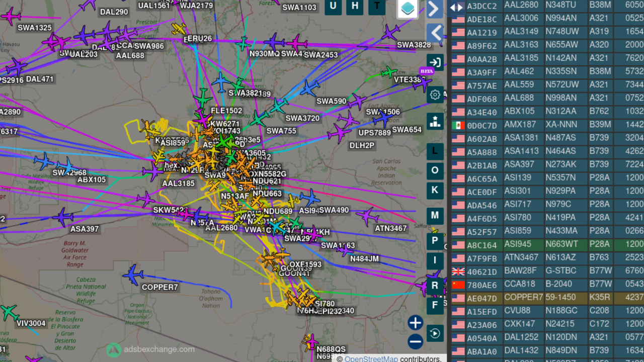Image resolution: width=644 pixels, height=362 pixels.
Task: Select the AAL2680 row in table
Action: coord(547,5)
